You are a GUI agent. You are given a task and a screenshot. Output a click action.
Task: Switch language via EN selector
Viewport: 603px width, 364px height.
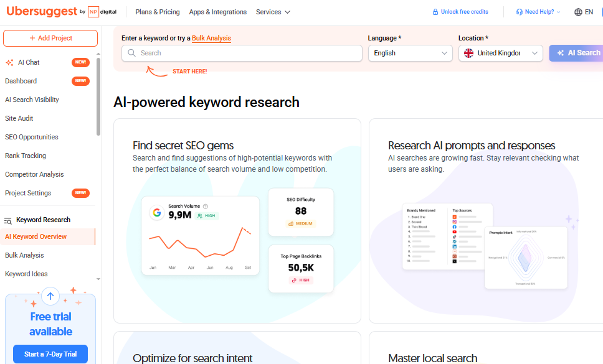tap(584, 12)
